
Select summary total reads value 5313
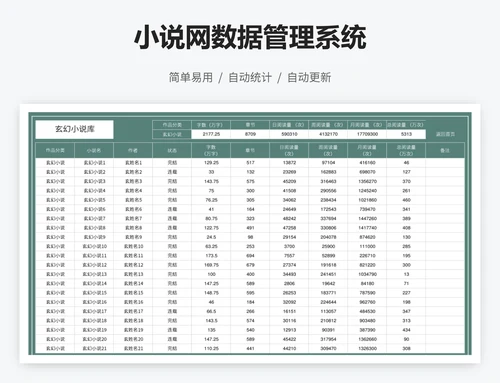pos(406,134)
